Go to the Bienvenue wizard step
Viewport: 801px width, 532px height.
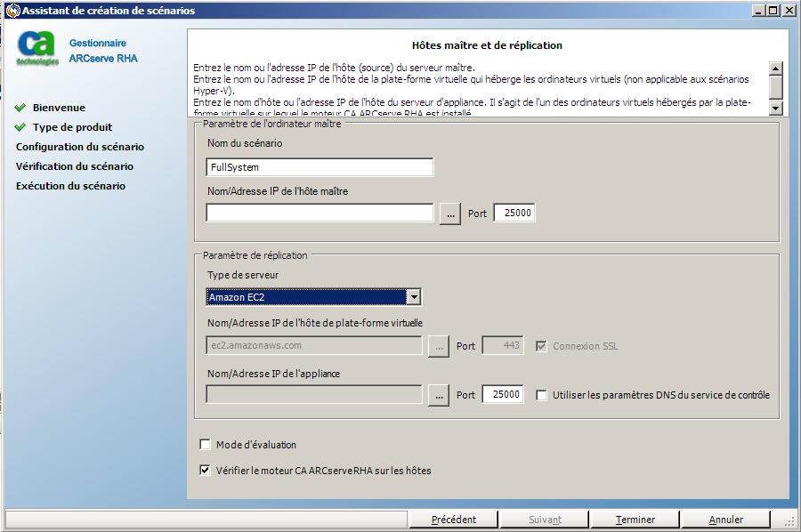coord(59,108)
